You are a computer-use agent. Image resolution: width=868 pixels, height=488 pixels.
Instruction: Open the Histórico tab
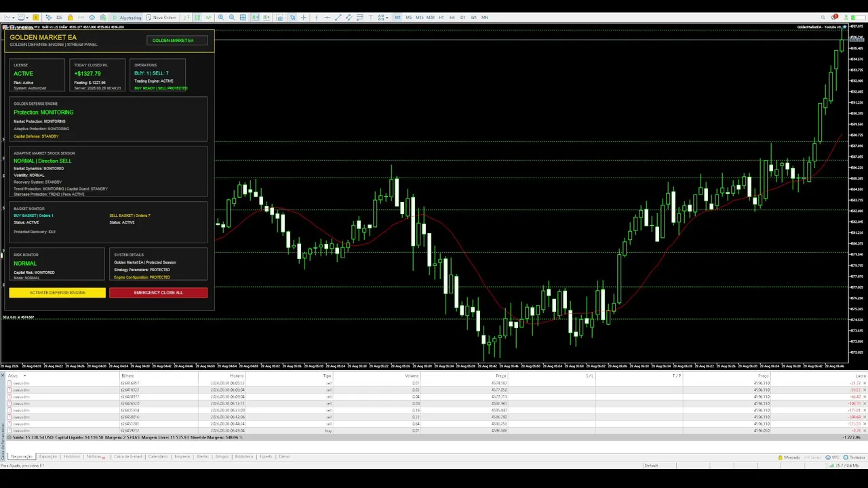(x=71, y=456)
